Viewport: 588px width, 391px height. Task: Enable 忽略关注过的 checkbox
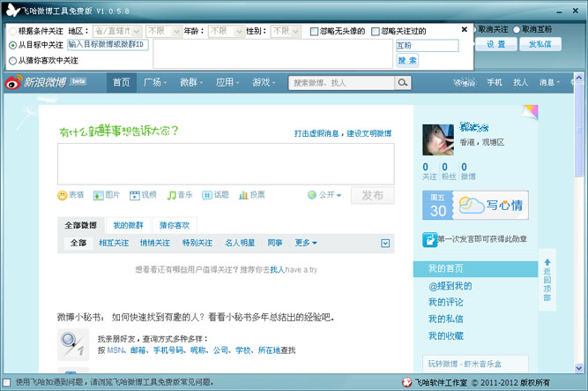[x=376, y=32]
